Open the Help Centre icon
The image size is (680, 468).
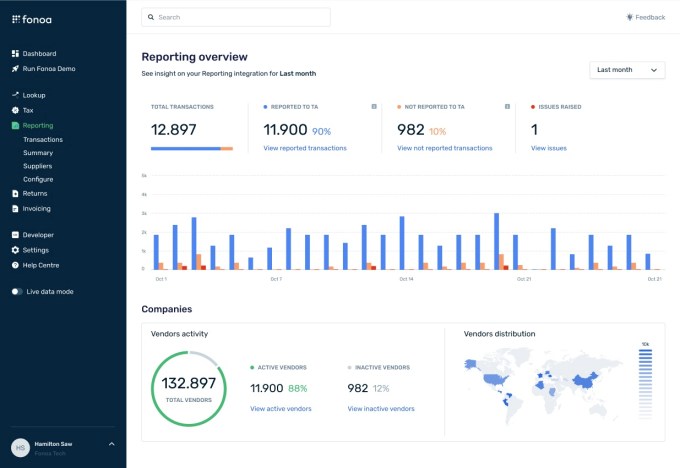(x=15, y=265)
